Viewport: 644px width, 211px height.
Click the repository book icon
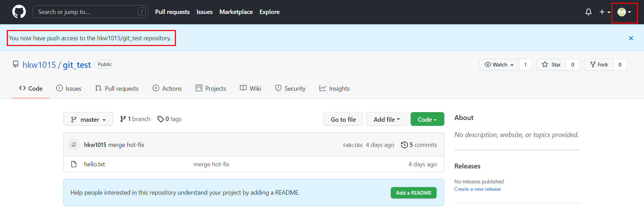point(16,64)
